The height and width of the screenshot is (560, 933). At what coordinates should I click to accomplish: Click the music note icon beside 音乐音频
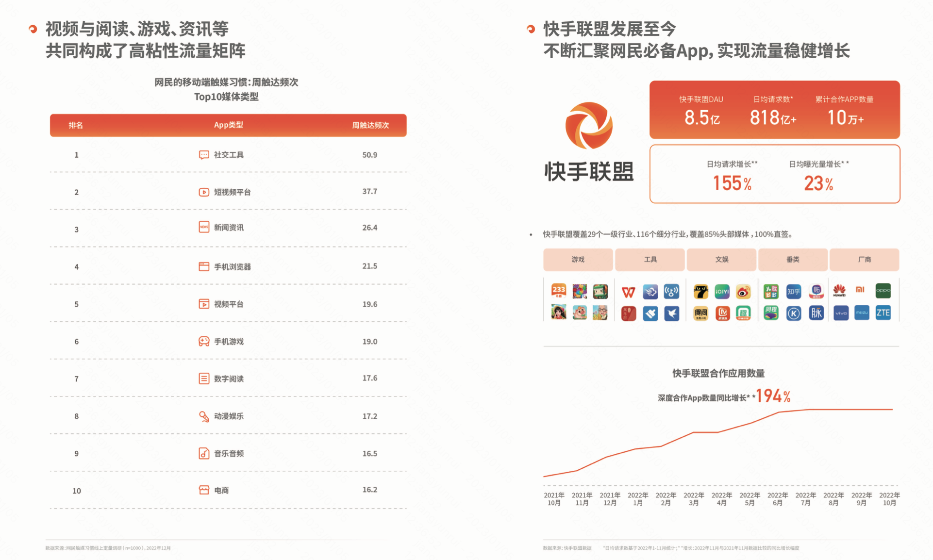tap(204, 453)
